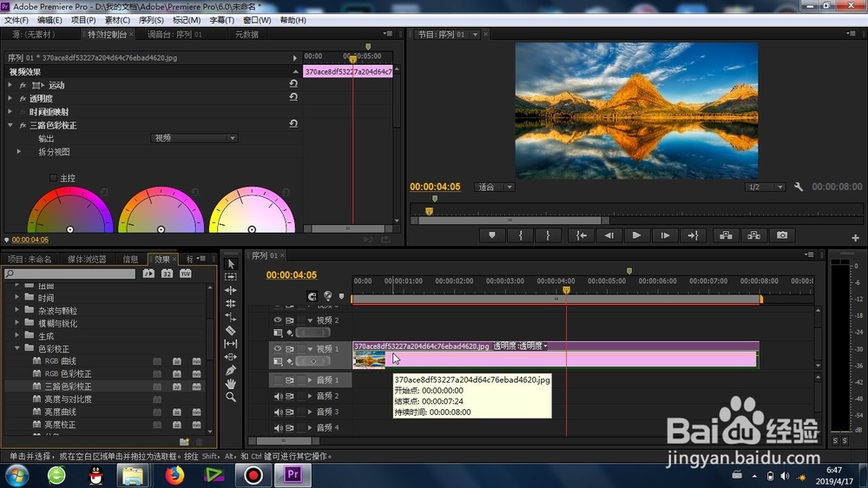Add marker in Program monitor
Screen dimensions: 868x488
pyautogui.click(x=492, y=235)
